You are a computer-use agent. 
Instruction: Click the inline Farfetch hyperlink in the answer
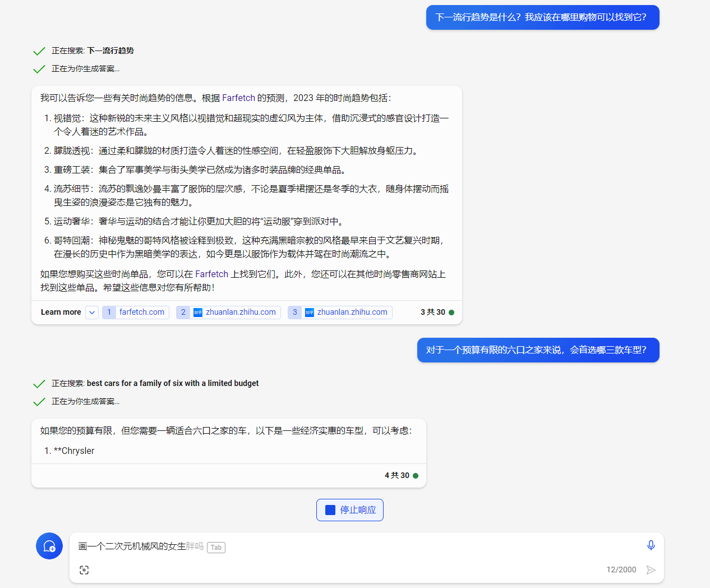pos(238,97)
